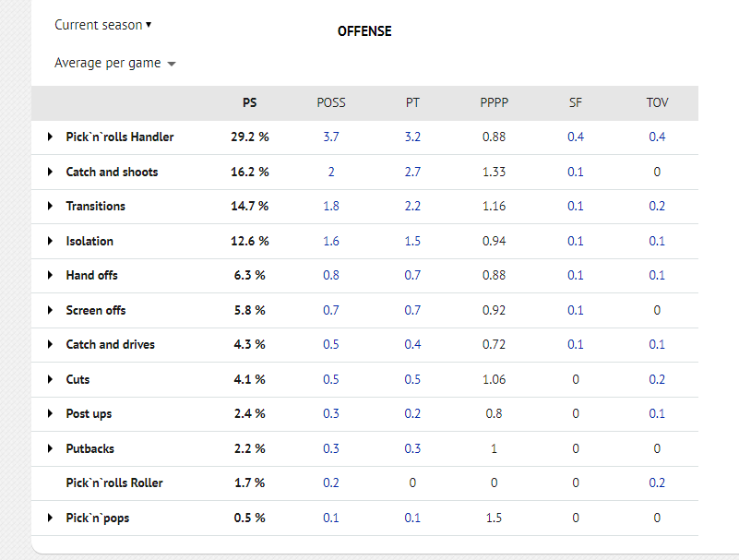
Task: Expand the Isolation row arrow
Action: click(50, 241)
